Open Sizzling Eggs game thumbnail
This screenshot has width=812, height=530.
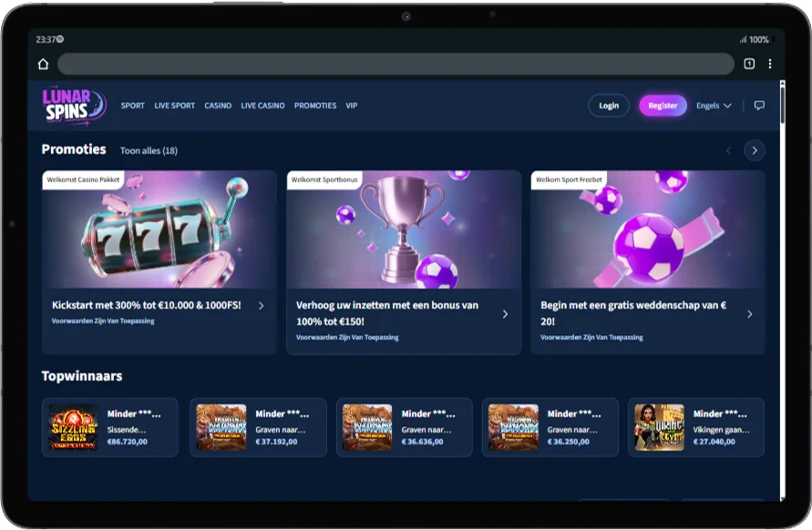tap(73, 427)
